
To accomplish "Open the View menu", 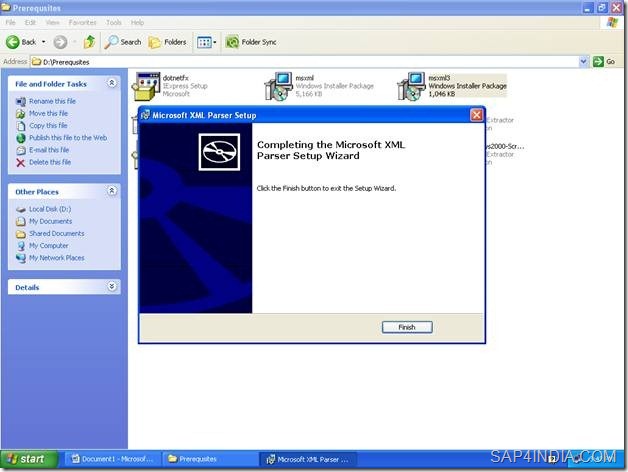I will click(x=52, y=22).
